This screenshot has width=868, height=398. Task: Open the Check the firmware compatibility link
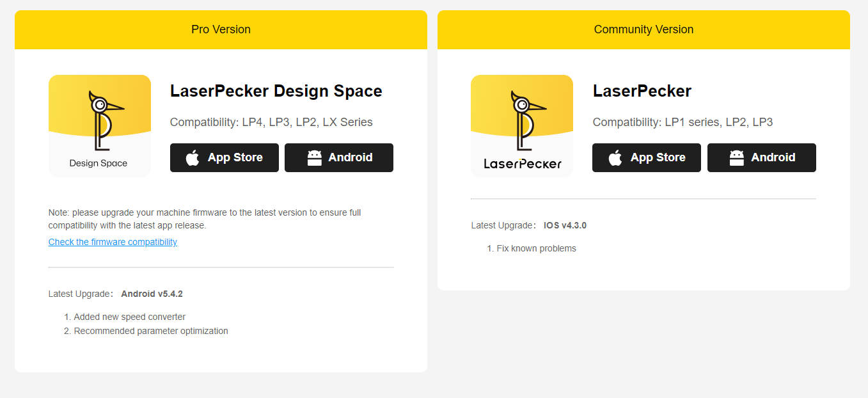pos(113,242)
